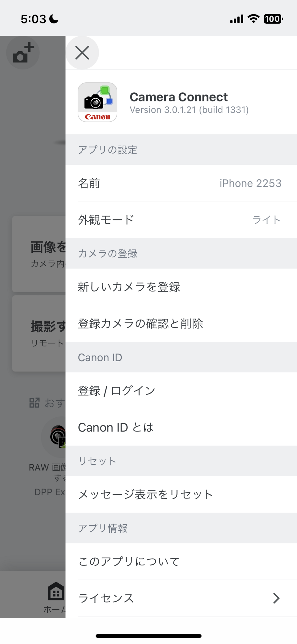Viewport: 297px width, 644px height.
Task: Tap the おすすめ grid icon
Action: click(34, 403)
